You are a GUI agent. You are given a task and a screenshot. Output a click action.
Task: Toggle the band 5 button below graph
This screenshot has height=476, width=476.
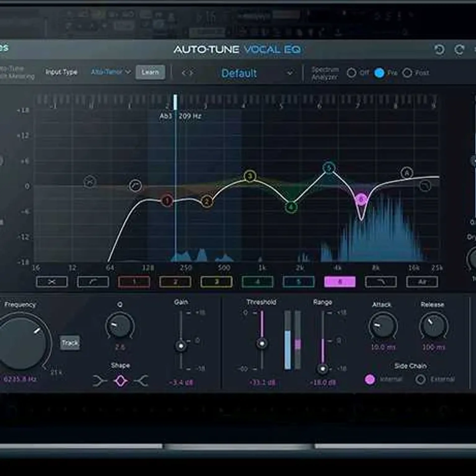(299, 282)
